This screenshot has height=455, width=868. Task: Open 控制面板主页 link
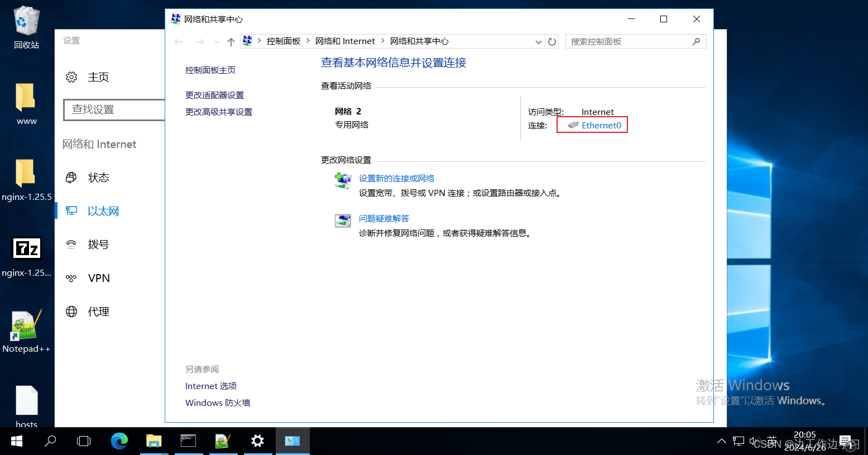coord(210,70)
